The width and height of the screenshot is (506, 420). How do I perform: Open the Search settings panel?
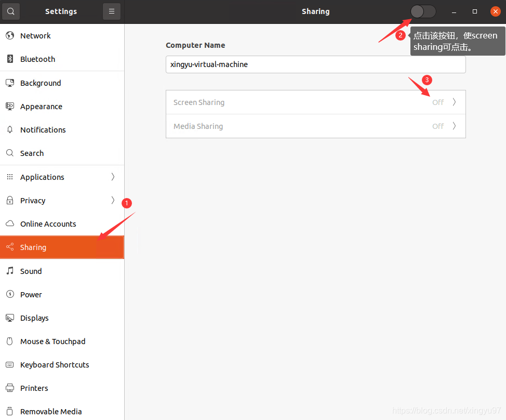pos(62,153)
